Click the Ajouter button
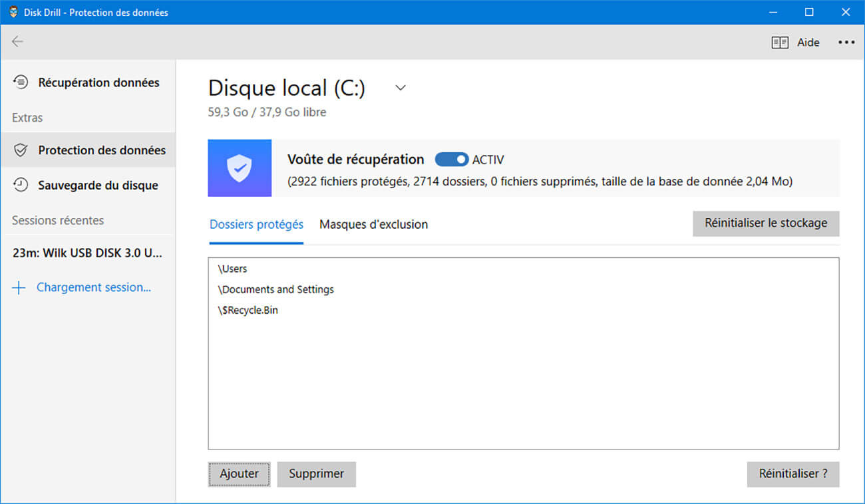 (239, 473)
